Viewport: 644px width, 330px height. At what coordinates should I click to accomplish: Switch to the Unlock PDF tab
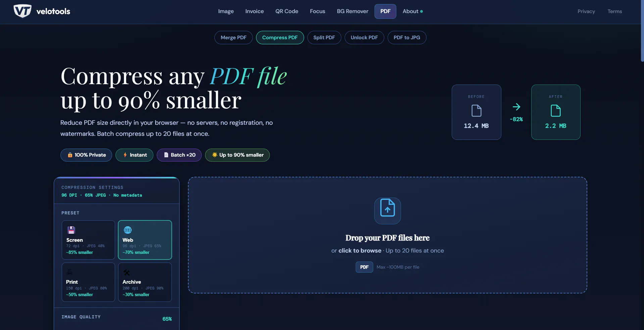click(364, 38)
